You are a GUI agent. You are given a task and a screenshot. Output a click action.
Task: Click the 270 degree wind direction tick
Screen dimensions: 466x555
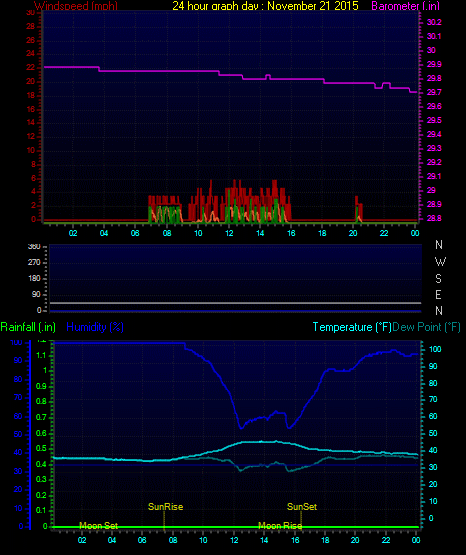click(34, 262)
